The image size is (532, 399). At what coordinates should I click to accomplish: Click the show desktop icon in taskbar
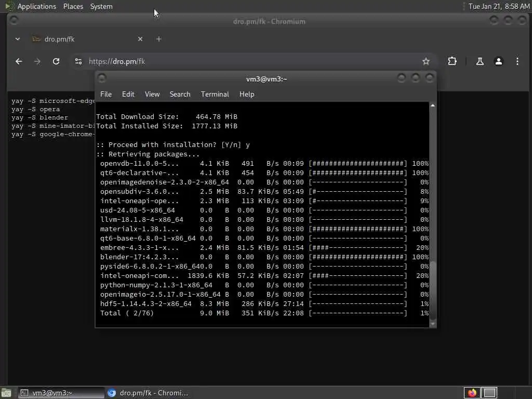[x=6, y=393]
